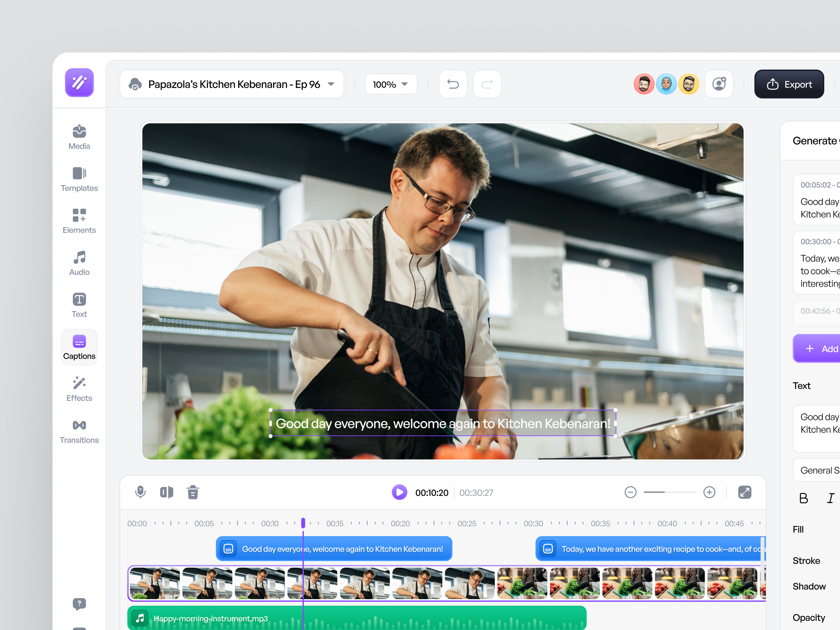
Task: Click the invite collaborator icon
Action: 719,84
